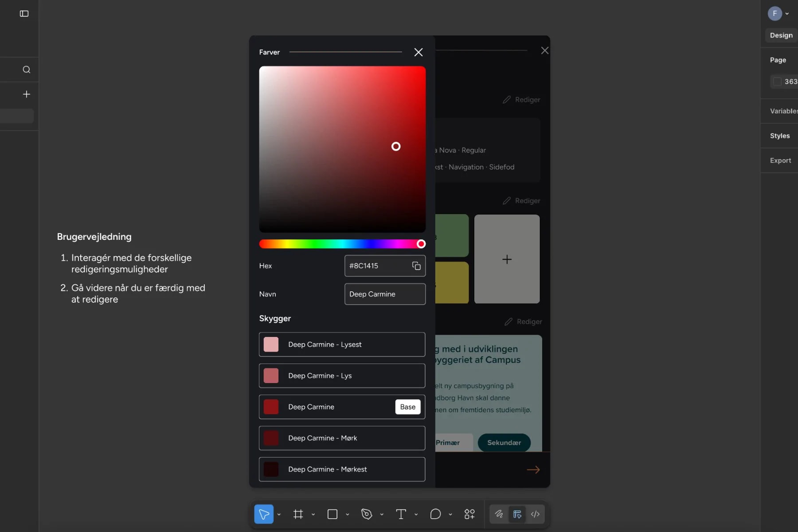Open the Variables section
798x532 pixels.
[784, 111]
